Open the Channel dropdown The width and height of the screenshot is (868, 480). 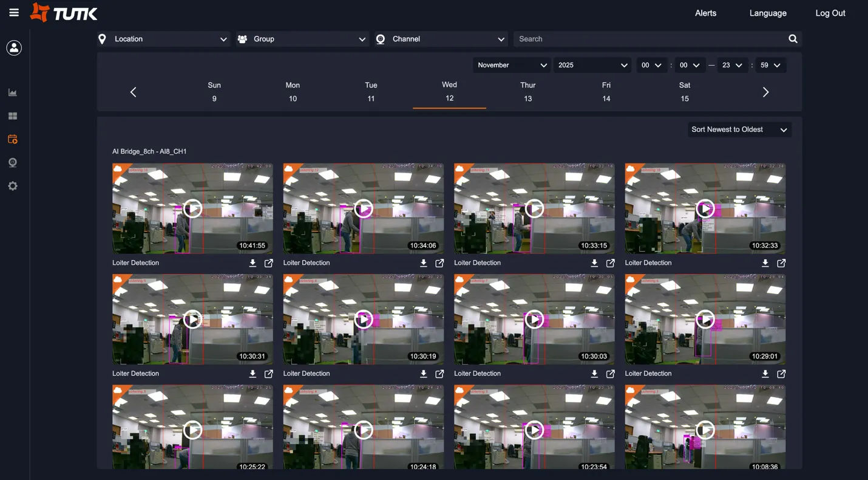(441, 38)
